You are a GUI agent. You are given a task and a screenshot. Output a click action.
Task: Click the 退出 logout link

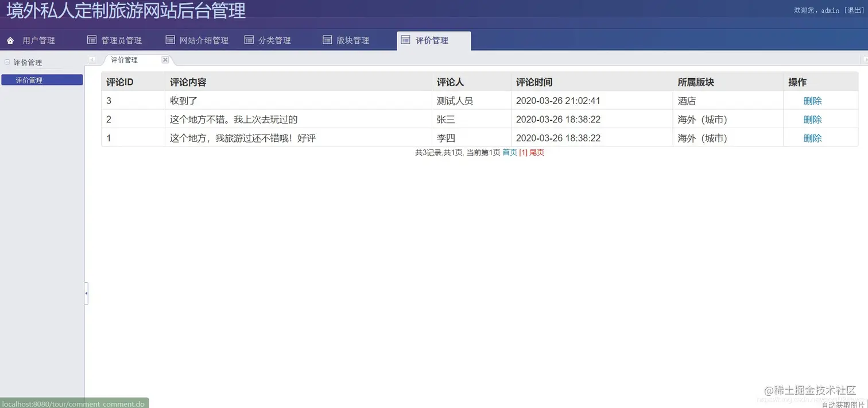[854, 10]
